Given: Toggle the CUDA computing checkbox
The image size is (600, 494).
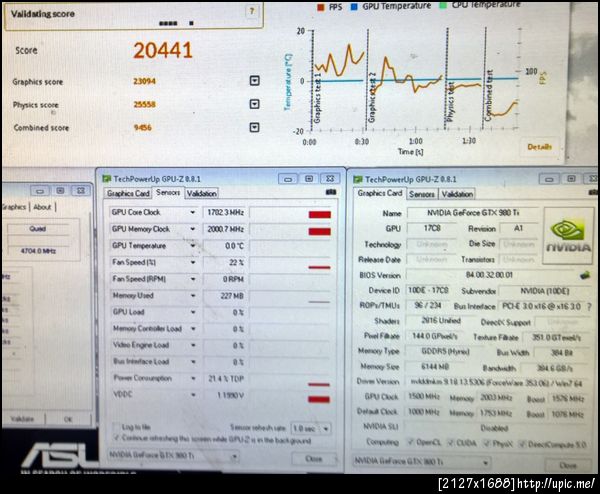Looking at the screenshot, I should point(451,443).
